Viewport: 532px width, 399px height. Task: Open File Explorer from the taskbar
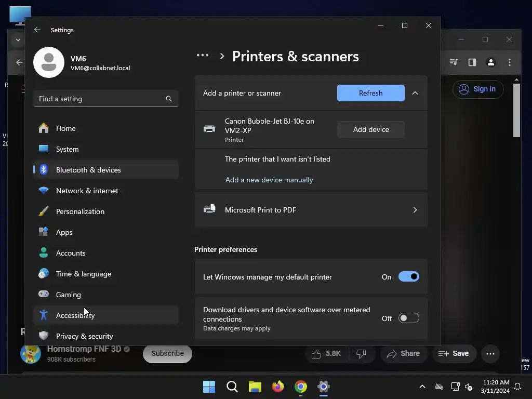point(255,387)
